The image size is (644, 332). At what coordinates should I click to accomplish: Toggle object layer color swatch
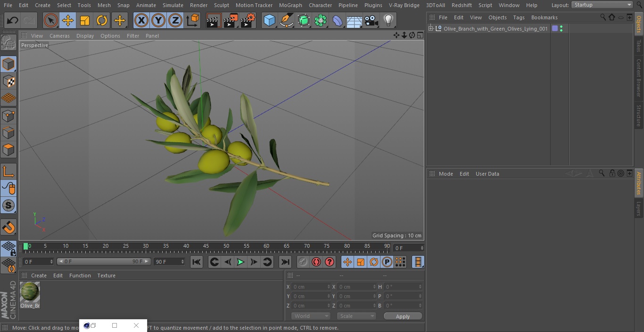point(555,29)
